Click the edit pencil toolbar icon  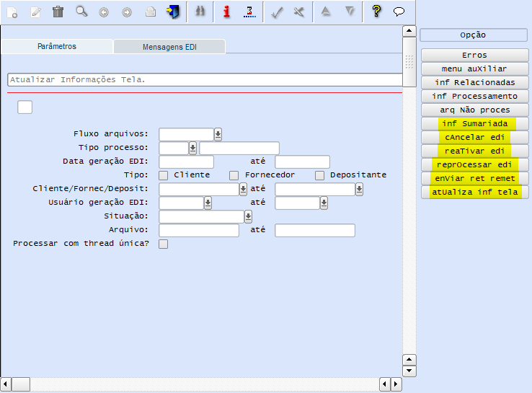tap(35, 12)
